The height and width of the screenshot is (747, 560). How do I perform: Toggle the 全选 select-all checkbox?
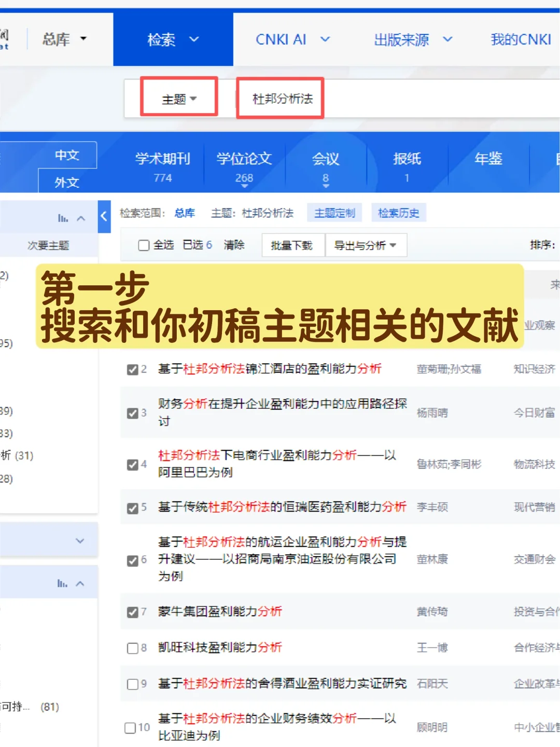(144, 245)
